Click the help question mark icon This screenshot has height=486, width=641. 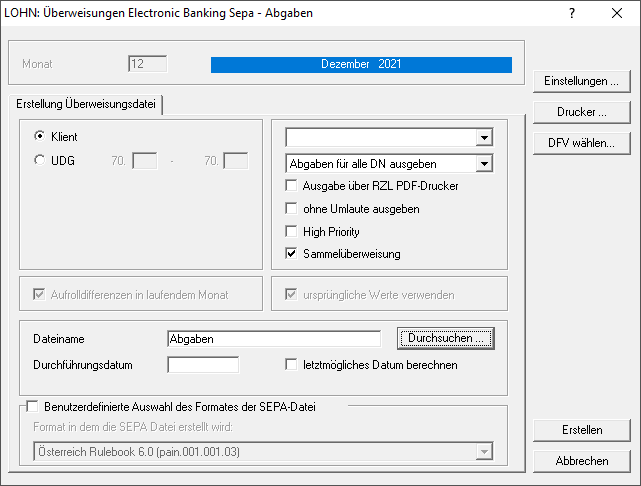coord(572,14)
